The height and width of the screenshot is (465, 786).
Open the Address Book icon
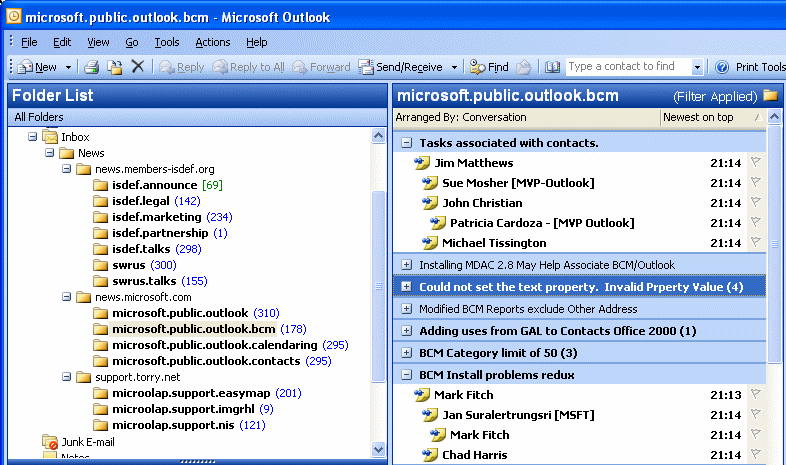(x=552, y=67)
